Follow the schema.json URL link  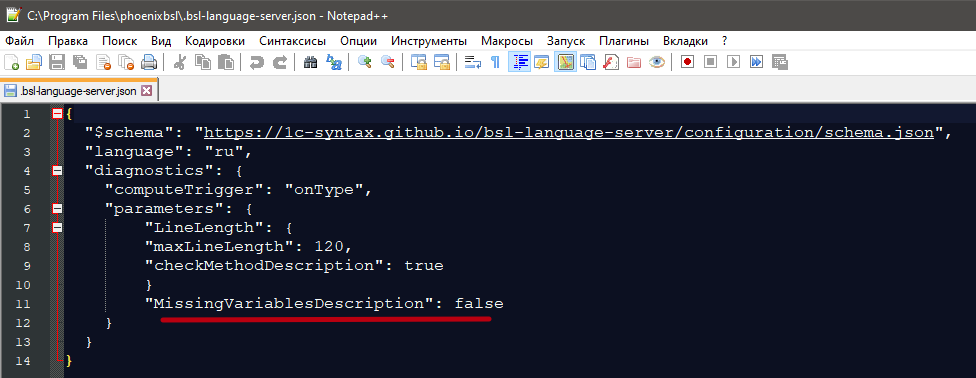coord(569,133)
